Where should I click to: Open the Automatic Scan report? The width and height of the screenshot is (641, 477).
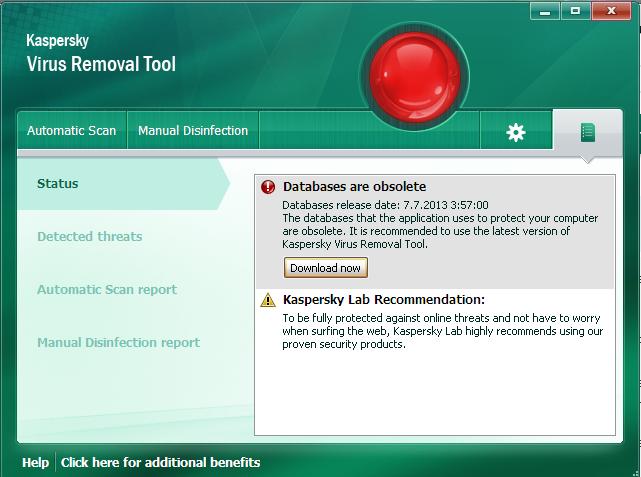click(107, 289)
